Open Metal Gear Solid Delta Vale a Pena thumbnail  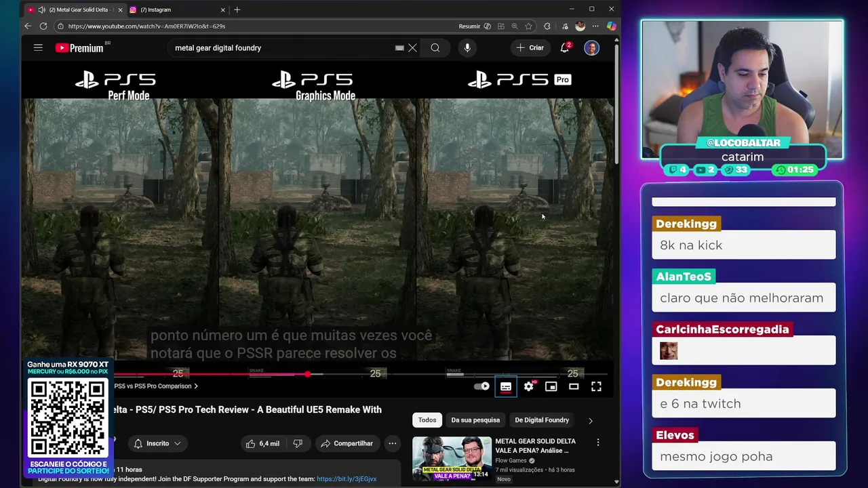pos(452,458)
